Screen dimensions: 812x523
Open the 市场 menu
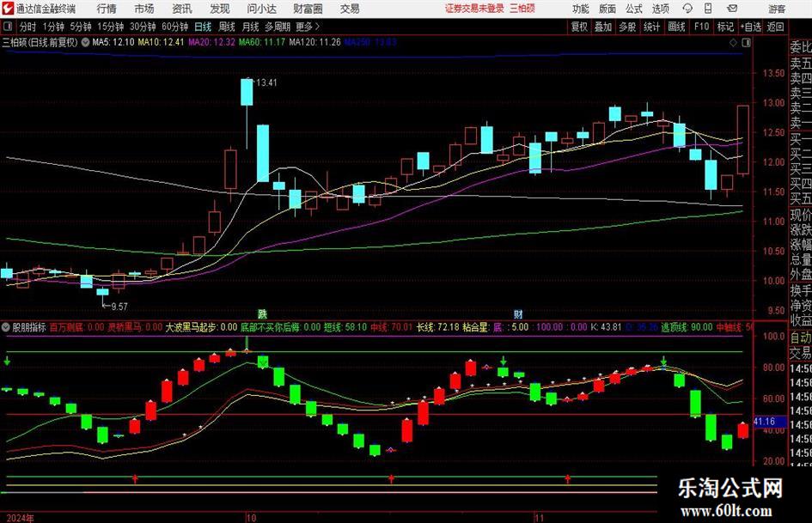pyautogui.click(x=144, y=9)
